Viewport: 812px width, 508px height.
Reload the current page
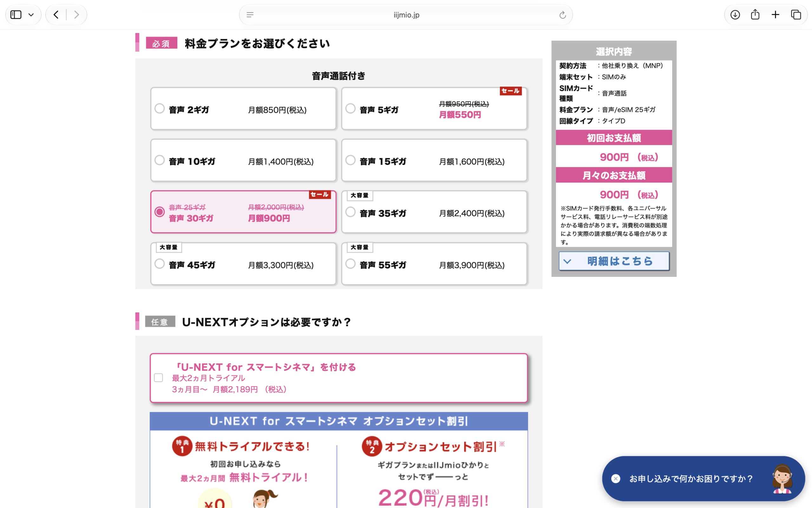563,15
